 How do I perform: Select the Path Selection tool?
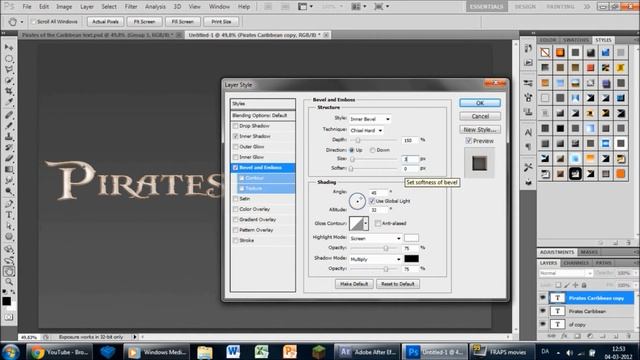[9, 225]
